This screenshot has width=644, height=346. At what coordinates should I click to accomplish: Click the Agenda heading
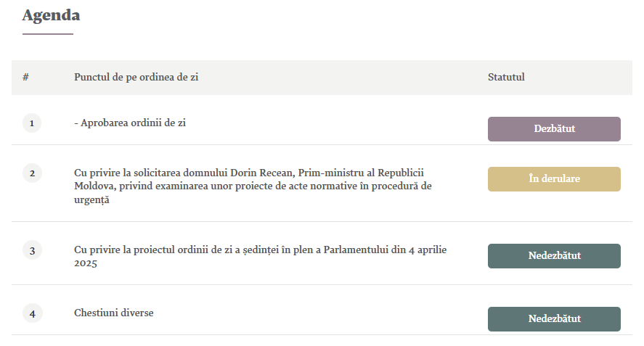pyautogui.click(x=51, y=15)
